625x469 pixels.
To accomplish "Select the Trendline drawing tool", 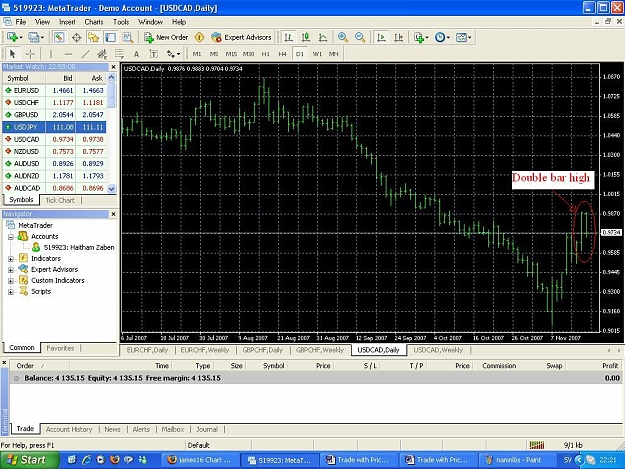I will coord(85,54).
